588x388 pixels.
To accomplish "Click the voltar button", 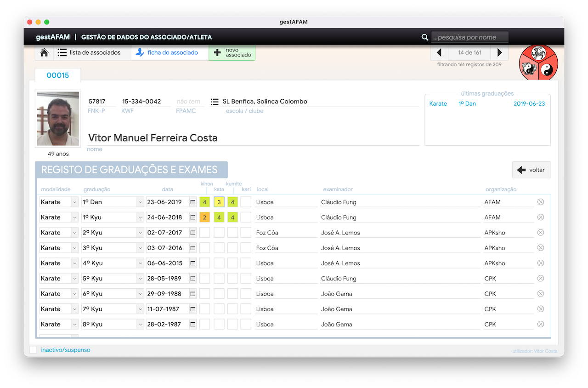I will (531, 170).
